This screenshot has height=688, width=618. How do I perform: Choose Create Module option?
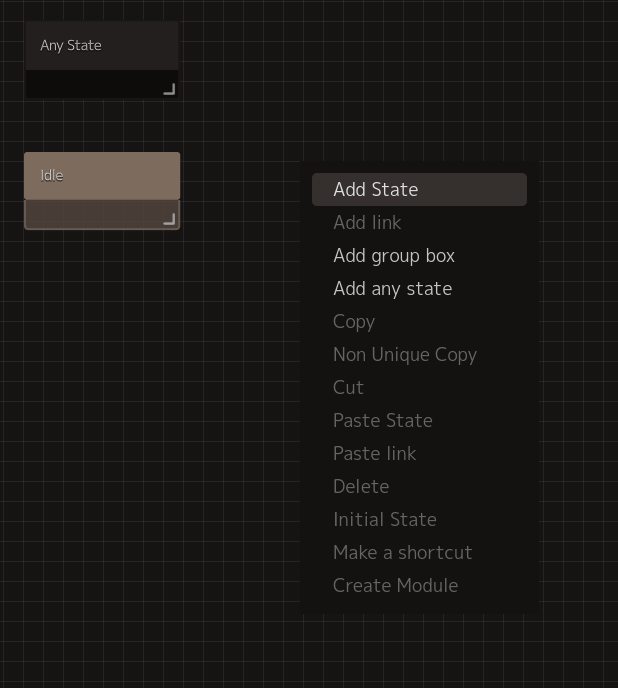click(419, 585)
